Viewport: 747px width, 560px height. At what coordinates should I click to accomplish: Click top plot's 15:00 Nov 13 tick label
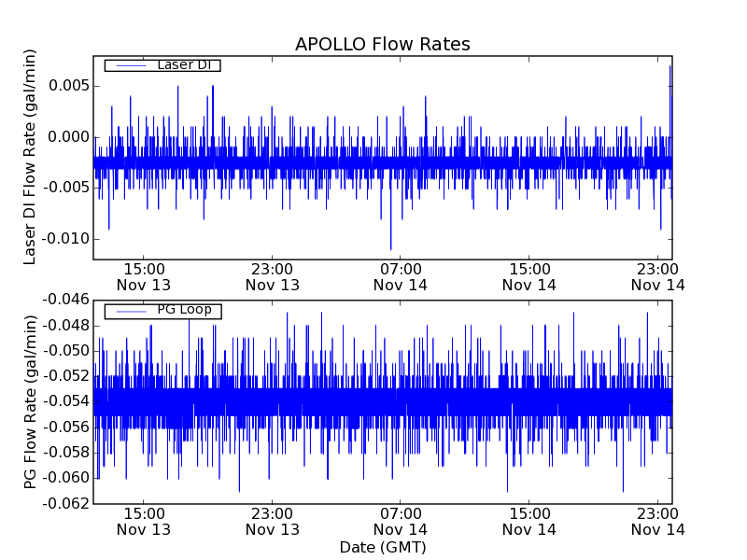coord(143,276)
